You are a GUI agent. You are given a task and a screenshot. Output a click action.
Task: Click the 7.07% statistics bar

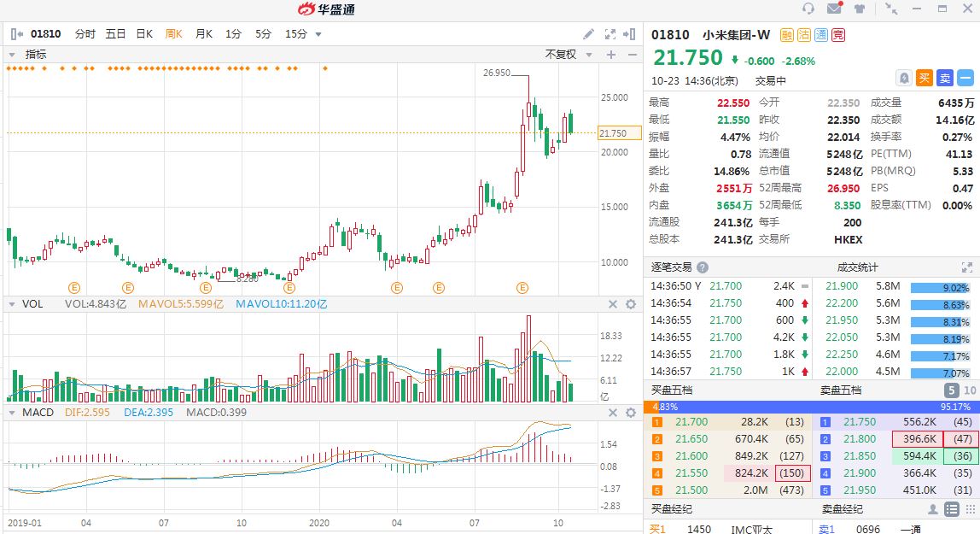coord(940,373)
